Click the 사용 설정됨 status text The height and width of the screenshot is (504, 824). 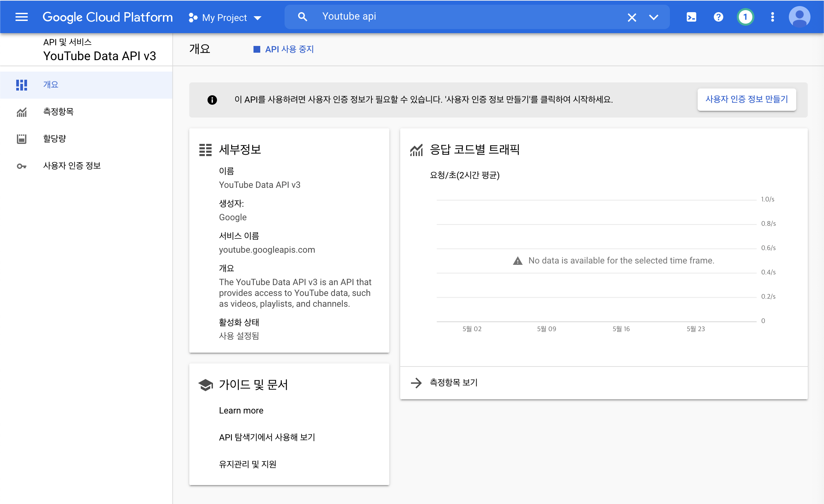pos(239,336)
